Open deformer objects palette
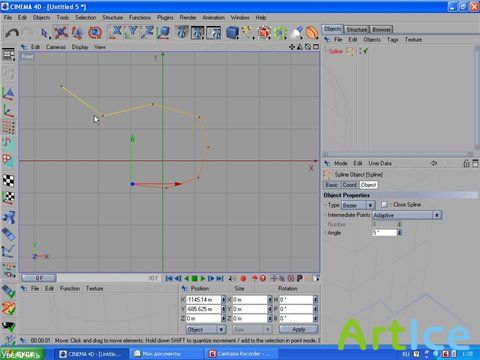The image size is (480, 360). pos(312,32)
